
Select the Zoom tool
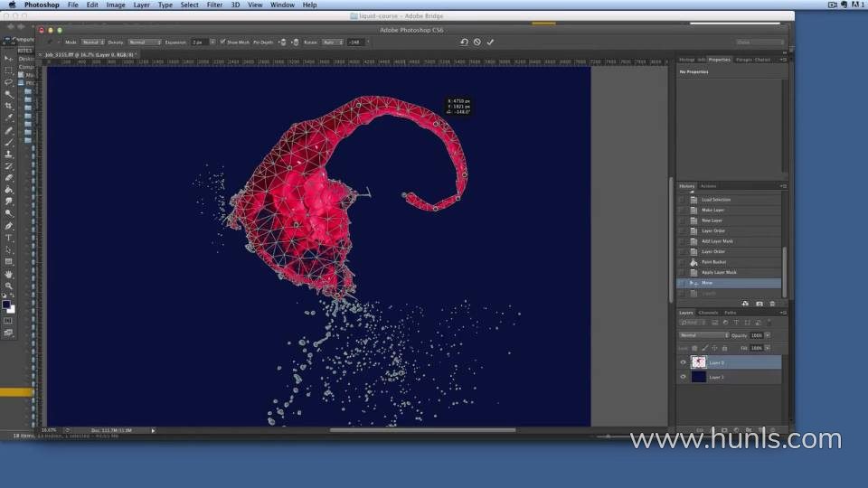(8, 286)
